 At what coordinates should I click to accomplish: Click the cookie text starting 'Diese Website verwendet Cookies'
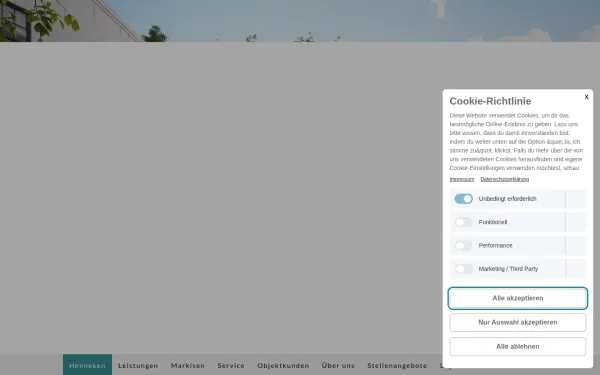516,142
